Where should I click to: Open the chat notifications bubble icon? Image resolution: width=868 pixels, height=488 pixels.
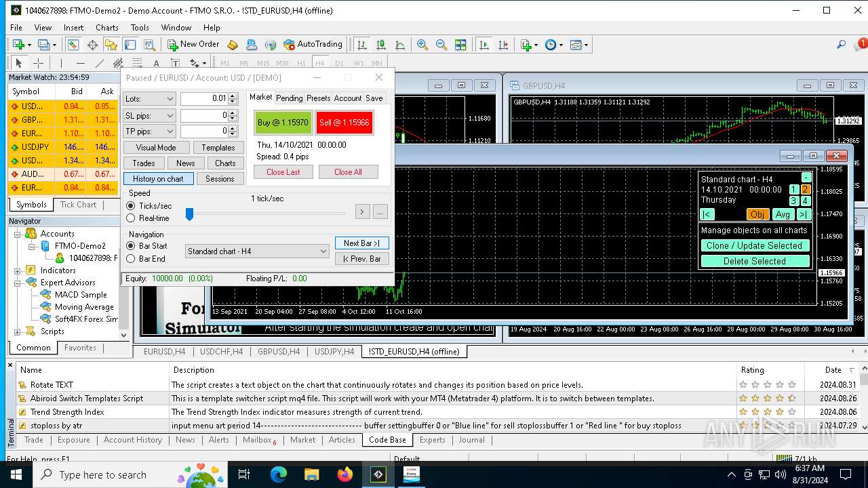[x=861, y=45]
